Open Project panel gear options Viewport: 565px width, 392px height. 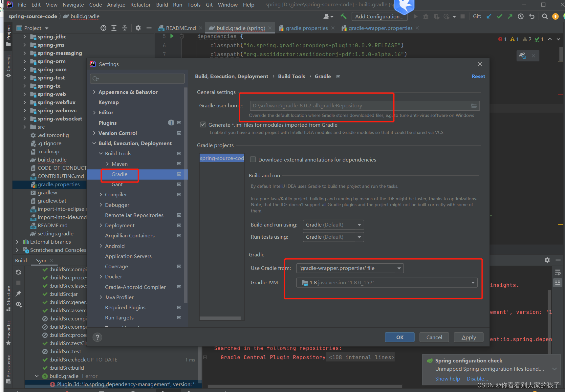click(x=138, y=28)
